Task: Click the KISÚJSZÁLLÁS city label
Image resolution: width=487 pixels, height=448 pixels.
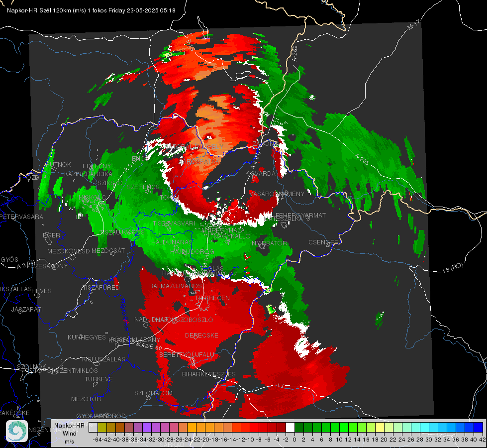Action: click(103, 359)
